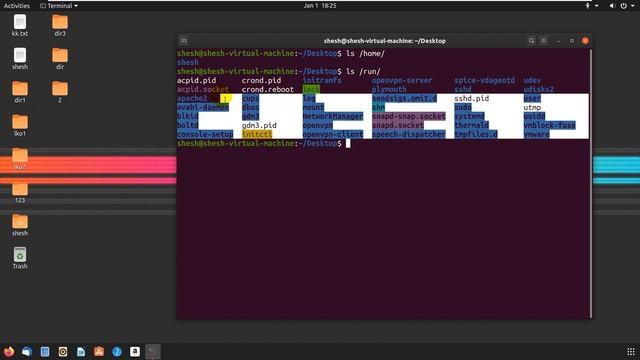Open the Trash icon on the desktop

pyautogui.click(x=20, y=258)
